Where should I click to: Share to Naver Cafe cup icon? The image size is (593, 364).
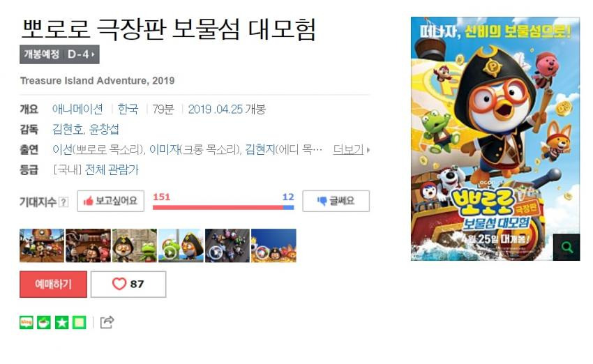(44, 322)
